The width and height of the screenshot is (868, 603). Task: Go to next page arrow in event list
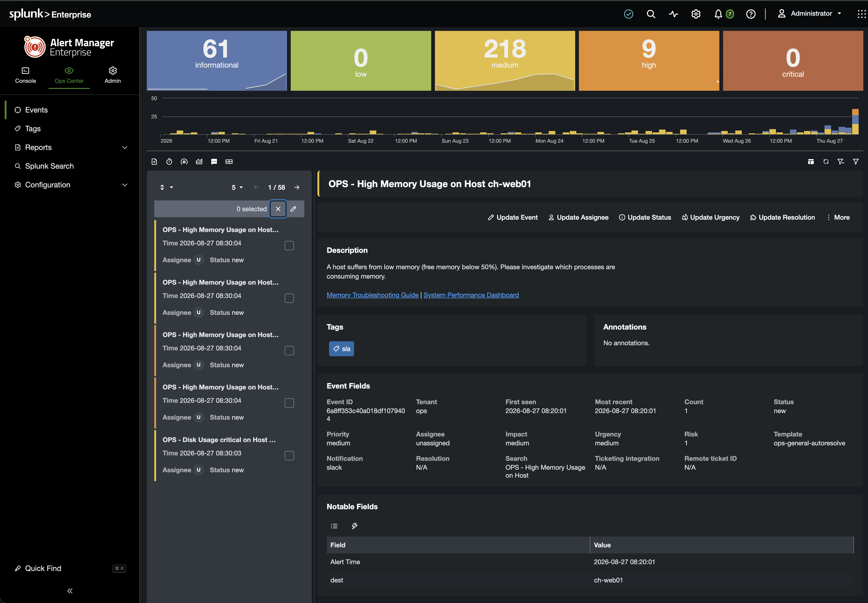(x=297, y=187)
